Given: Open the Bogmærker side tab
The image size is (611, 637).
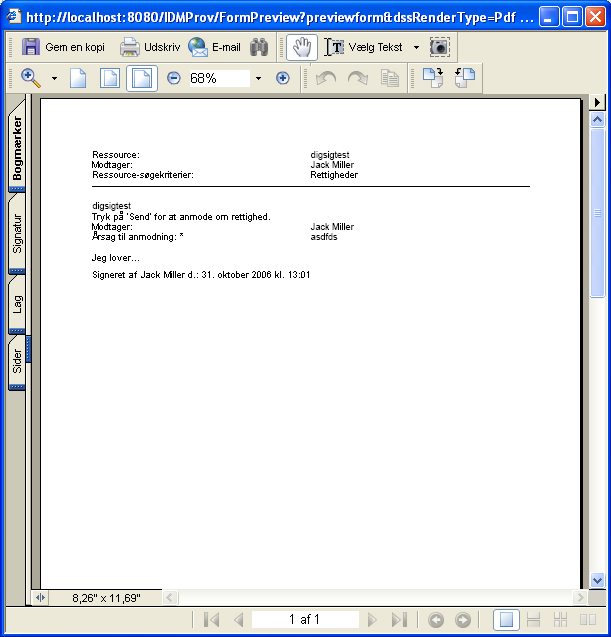Looking at the screenshot, I should pyautogui.click(x=17, y=147).
